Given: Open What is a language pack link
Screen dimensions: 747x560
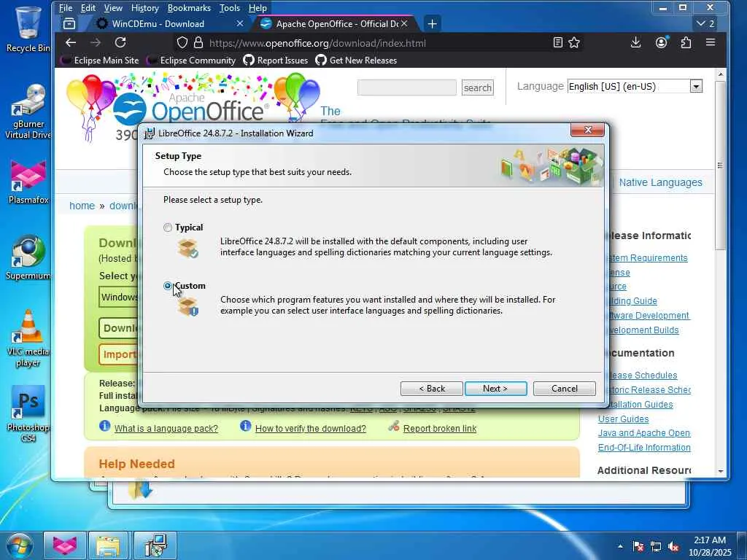Looking at the screenshot, I should [x=166, y=429].
